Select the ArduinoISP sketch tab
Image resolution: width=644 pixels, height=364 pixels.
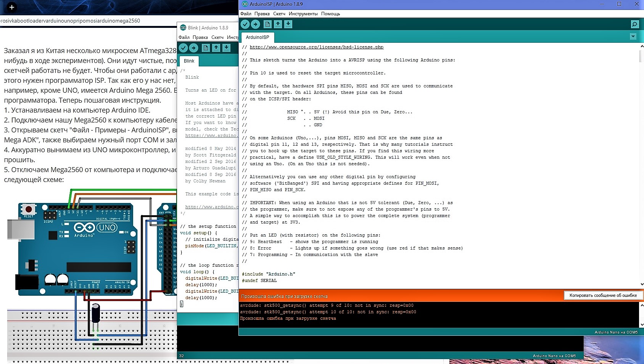click(258, 37)
